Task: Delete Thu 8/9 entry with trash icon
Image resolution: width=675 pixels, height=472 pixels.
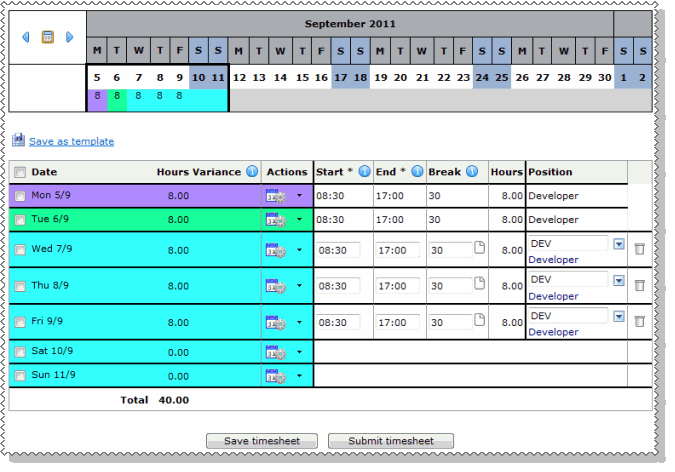Action: [x=640, y=285]
